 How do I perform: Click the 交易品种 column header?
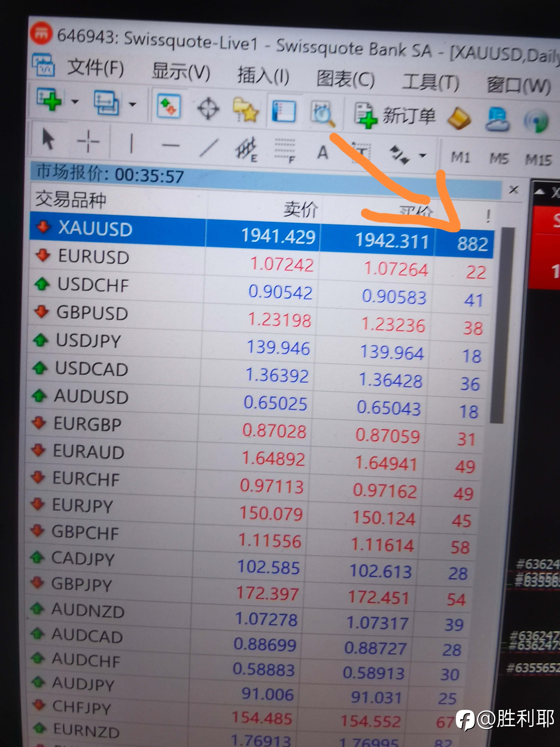(x=71, y=199)
